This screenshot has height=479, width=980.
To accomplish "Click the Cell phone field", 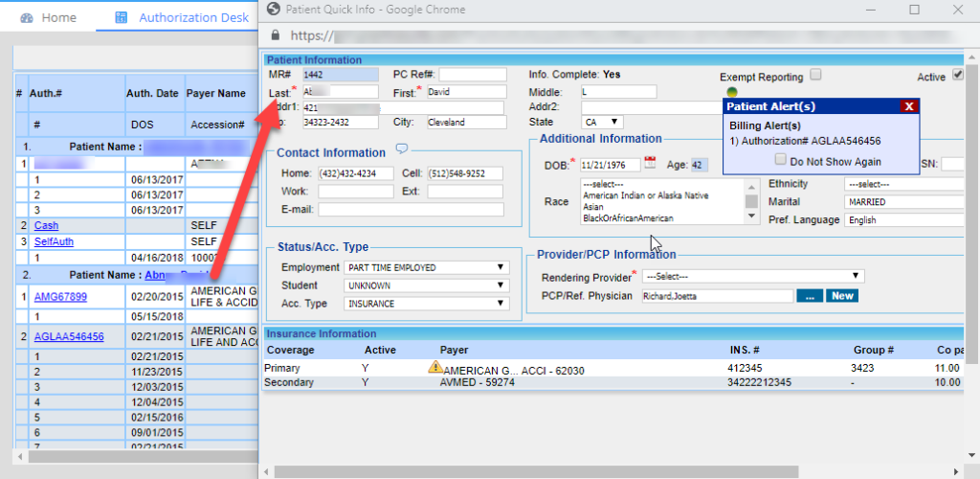I will 465,173.
